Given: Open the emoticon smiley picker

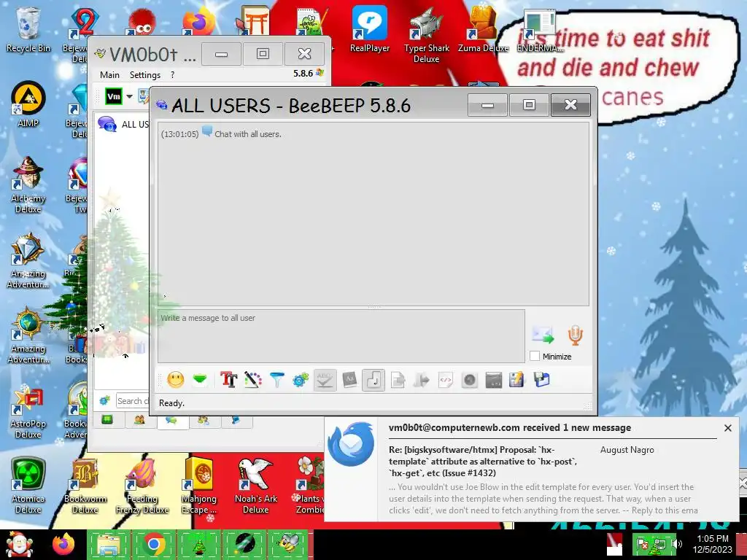Looking at the screenshot, I should tap(175, 379).
